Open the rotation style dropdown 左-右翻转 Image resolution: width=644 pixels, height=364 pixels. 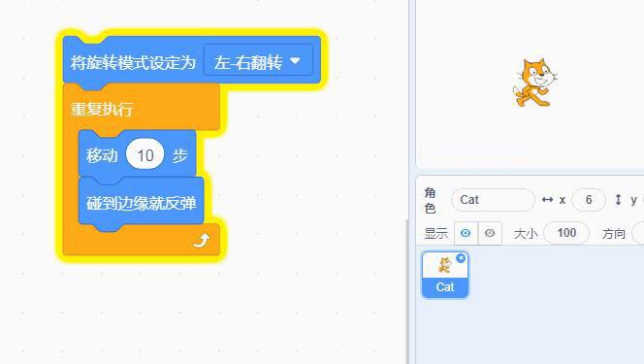258,60
